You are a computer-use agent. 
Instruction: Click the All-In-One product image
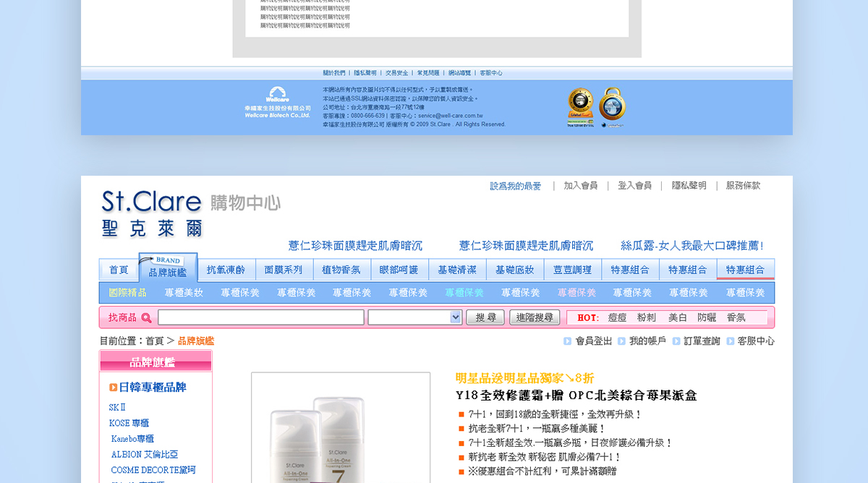[341, 428]
